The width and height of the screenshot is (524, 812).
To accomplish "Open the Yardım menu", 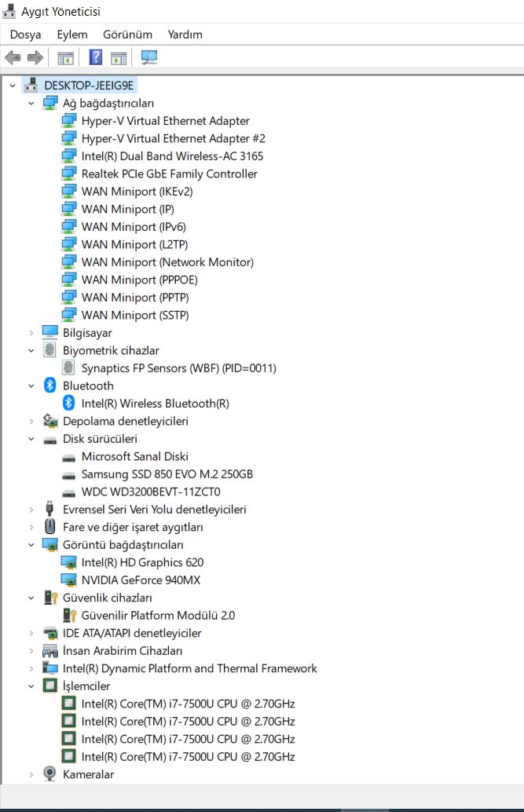I will (x=185, y=35).
